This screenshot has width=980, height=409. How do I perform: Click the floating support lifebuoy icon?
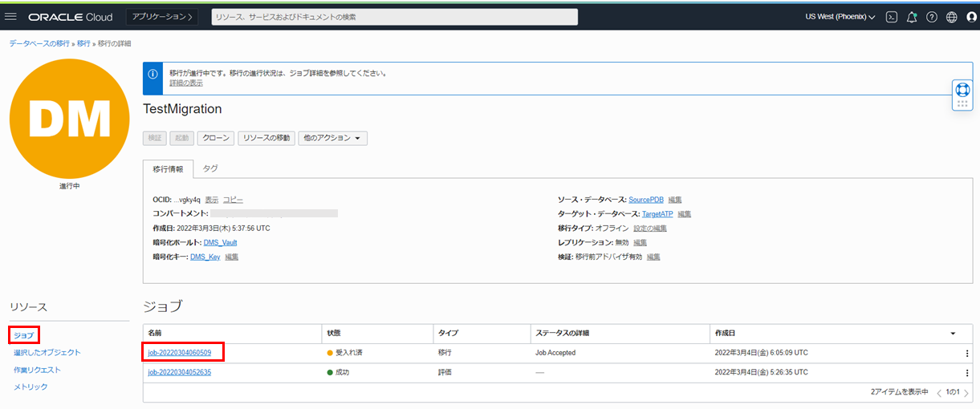click(x=962, y=90)
